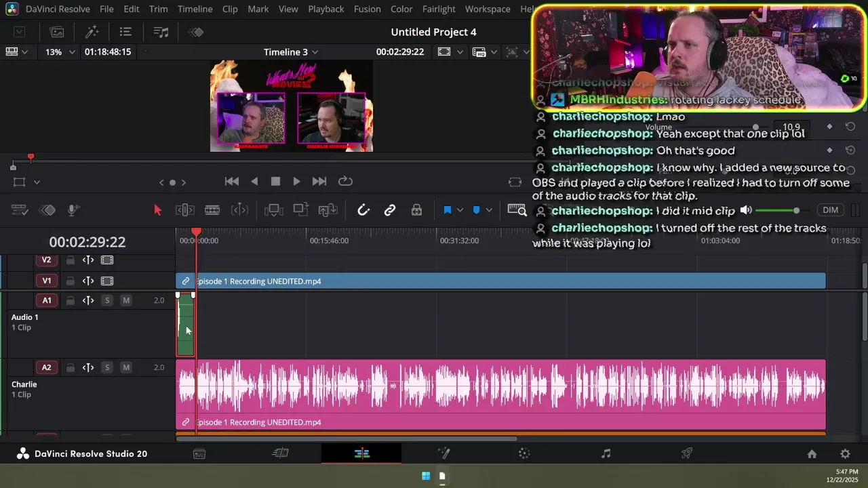
Task: Click the speaker mute icon
Action: (746, 210)
